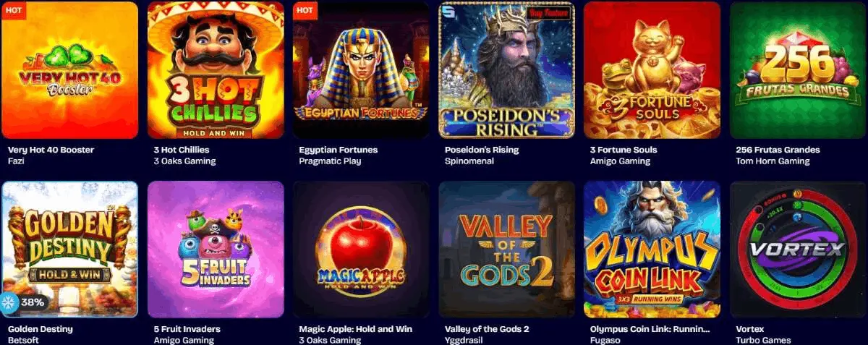The height and width of the screenshot is (345, 868).
Task: Open the Magic Apple game thumbnail
Action: pyautogui.click(x=361, y=250)
